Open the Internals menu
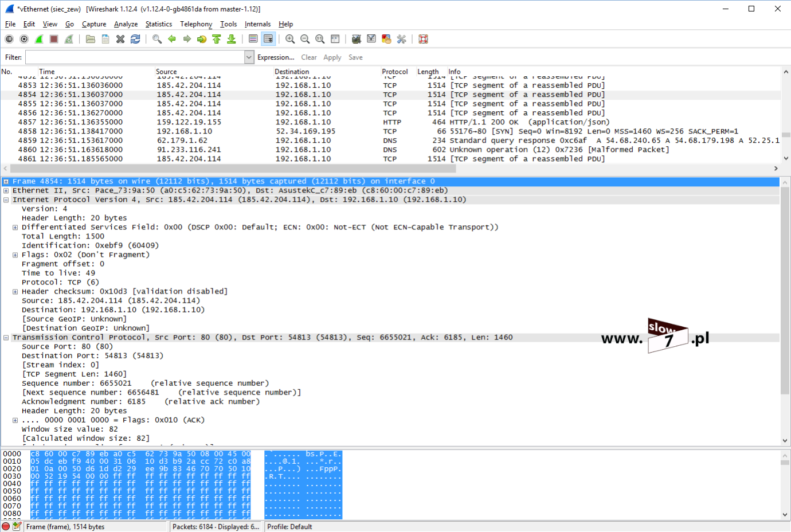791x532 pixels. click(257, 24)
